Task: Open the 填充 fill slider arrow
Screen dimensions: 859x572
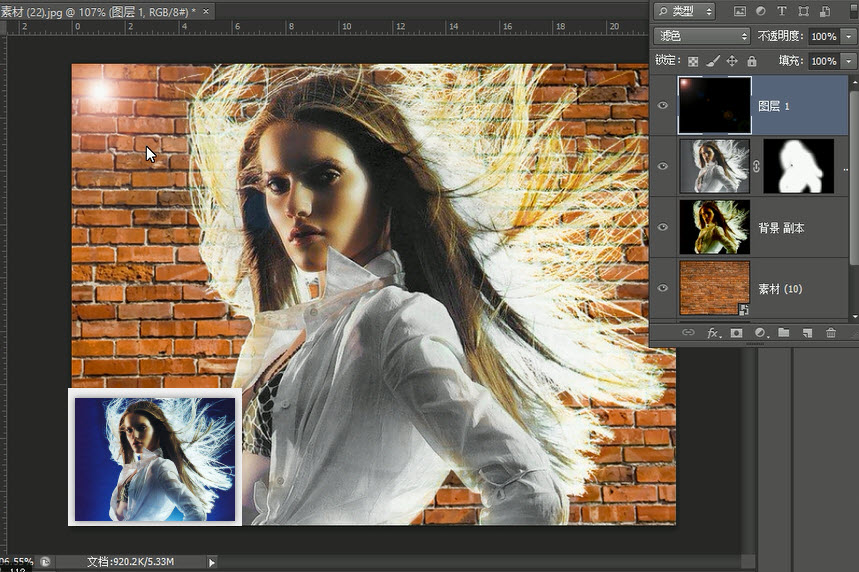Action: pos(849,61)
